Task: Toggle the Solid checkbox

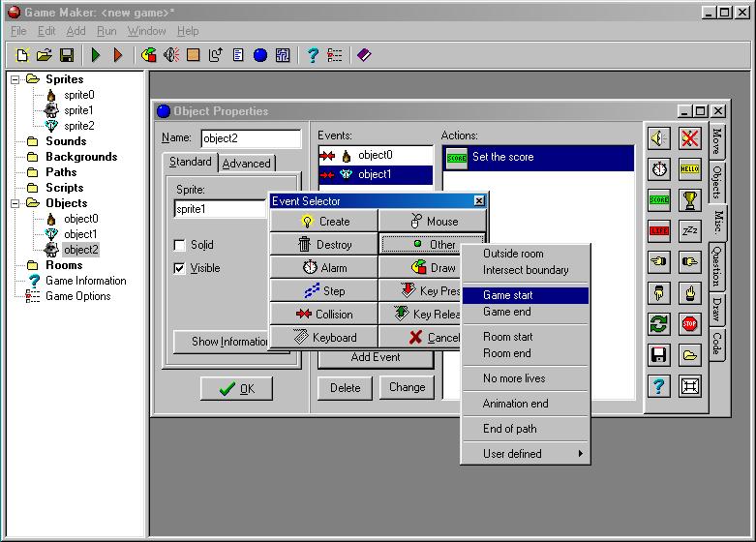Action: [180, 245]
